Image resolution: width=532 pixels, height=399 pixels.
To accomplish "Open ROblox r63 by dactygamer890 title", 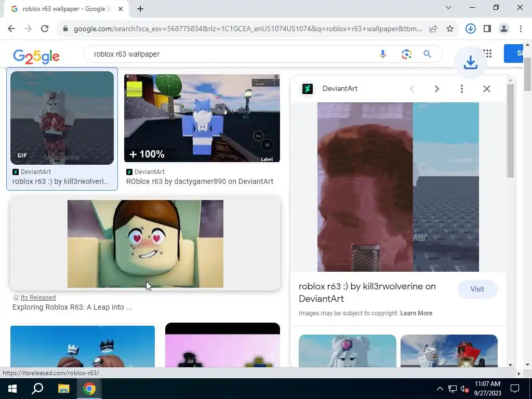I will pyautogui.click(x=200, y=181).
